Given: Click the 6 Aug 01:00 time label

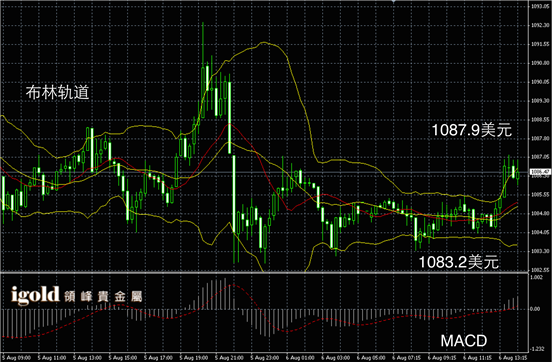Looking at the screenshot, I should pos(300,358).
